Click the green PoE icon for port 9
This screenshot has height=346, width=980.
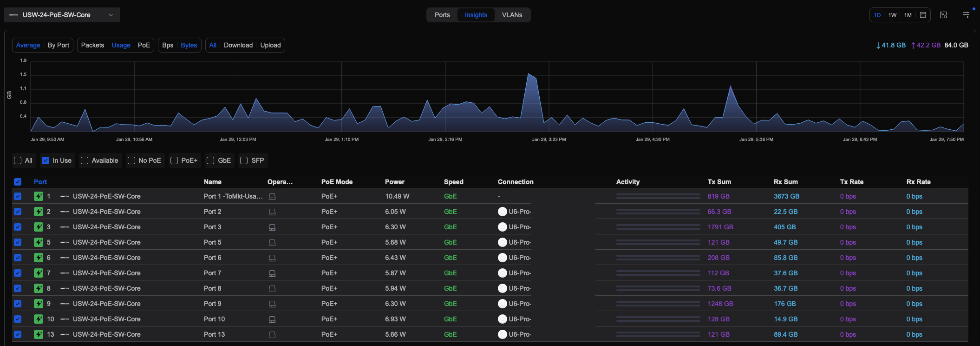click(39, 304)
